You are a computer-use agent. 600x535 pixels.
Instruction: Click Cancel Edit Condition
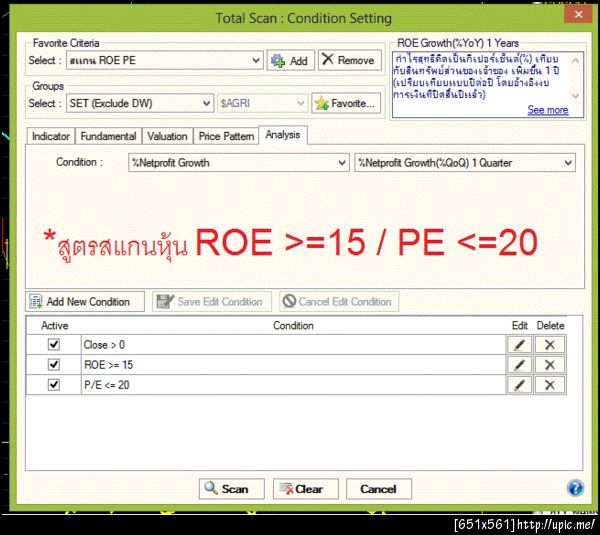[x=339, y=302]
